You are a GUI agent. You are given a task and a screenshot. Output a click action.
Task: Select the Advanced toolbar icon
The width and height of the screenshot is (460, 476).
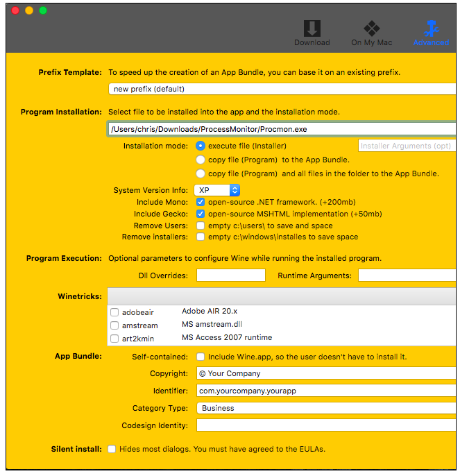tap(431, 33)
